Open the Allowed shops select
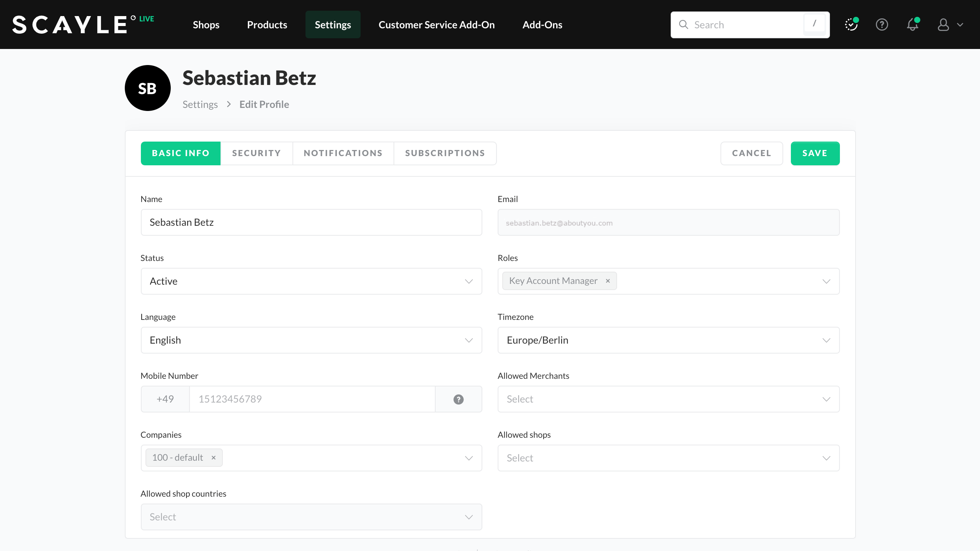The height and width of the screenshot is (551, 980). [x=668, y=458]
